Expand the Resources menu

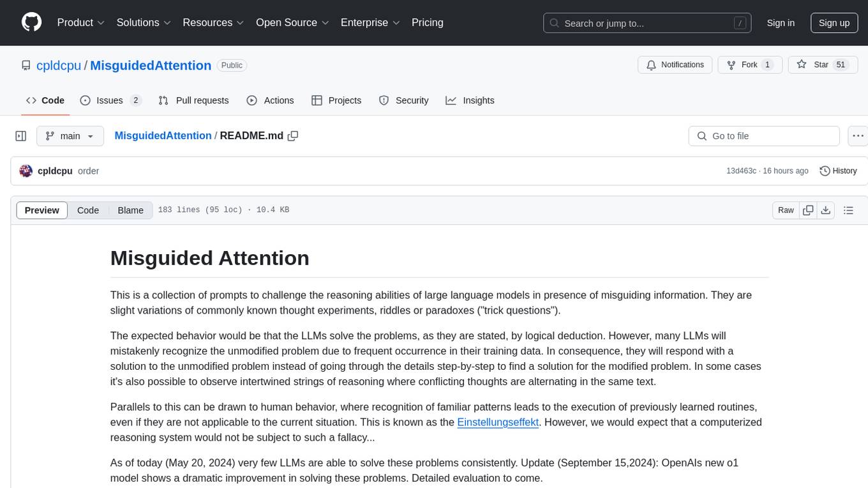click(213, 22)
